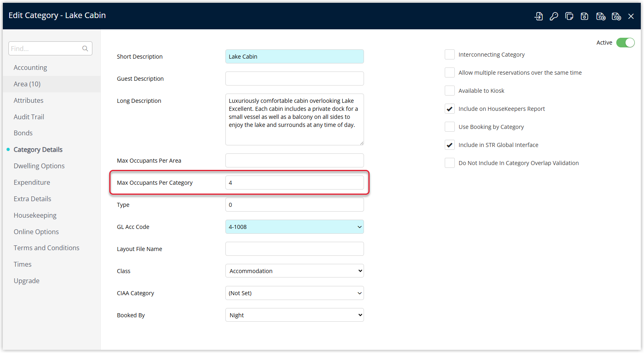Open Upgrade section in sidebar

[27, 281]
